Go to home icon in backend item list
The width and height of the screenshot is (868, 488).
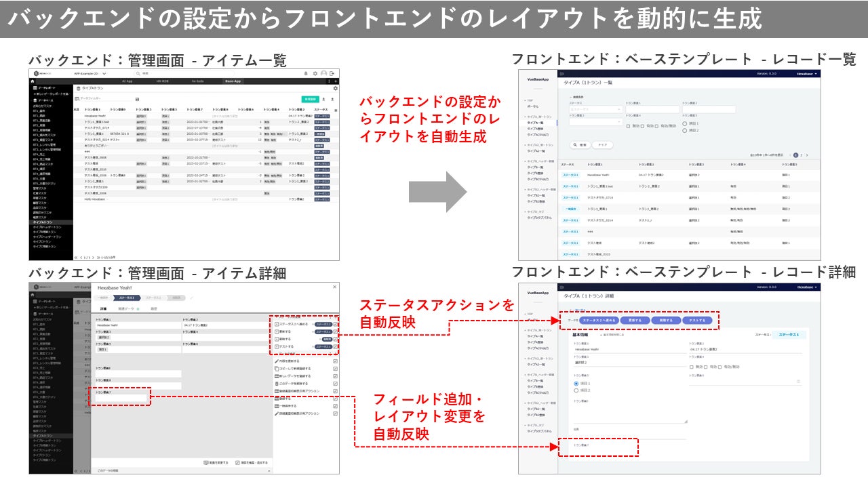(x=32, y=81)
